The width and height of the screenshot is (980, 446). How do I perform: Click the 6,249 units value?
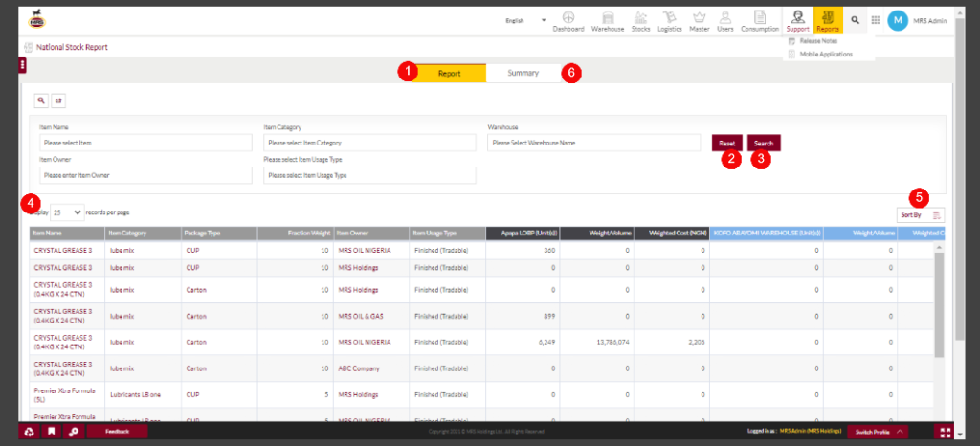[546, 343]
